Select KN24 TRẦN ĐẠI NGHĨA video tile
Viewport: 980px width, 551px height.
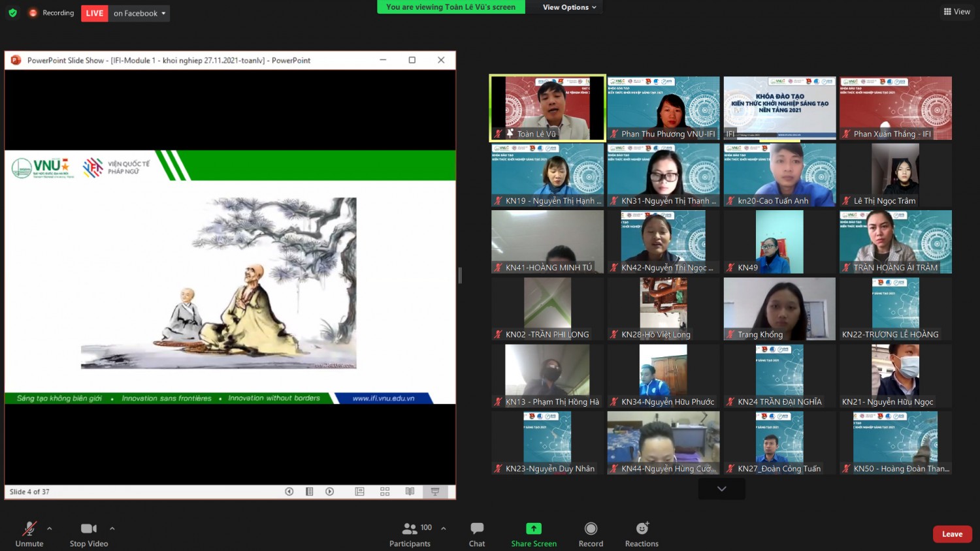(779, 376)
